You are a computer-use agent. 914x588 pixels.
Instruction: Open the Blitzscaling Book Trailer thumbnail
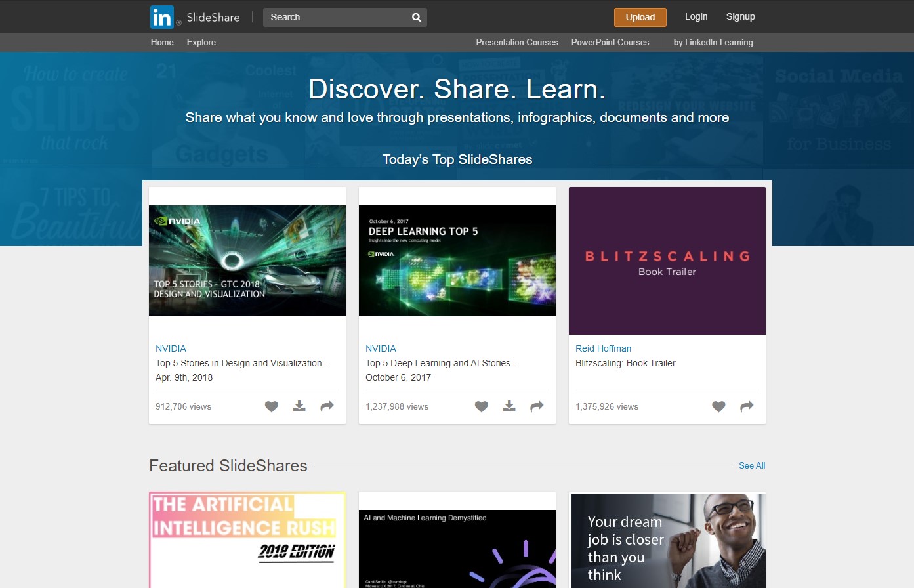coord(667,261)
